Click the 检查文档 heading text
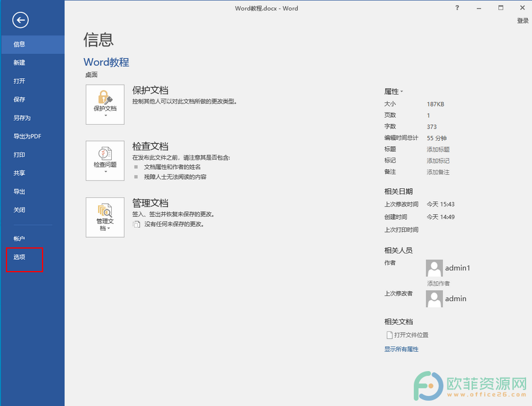 pos(150,146)
